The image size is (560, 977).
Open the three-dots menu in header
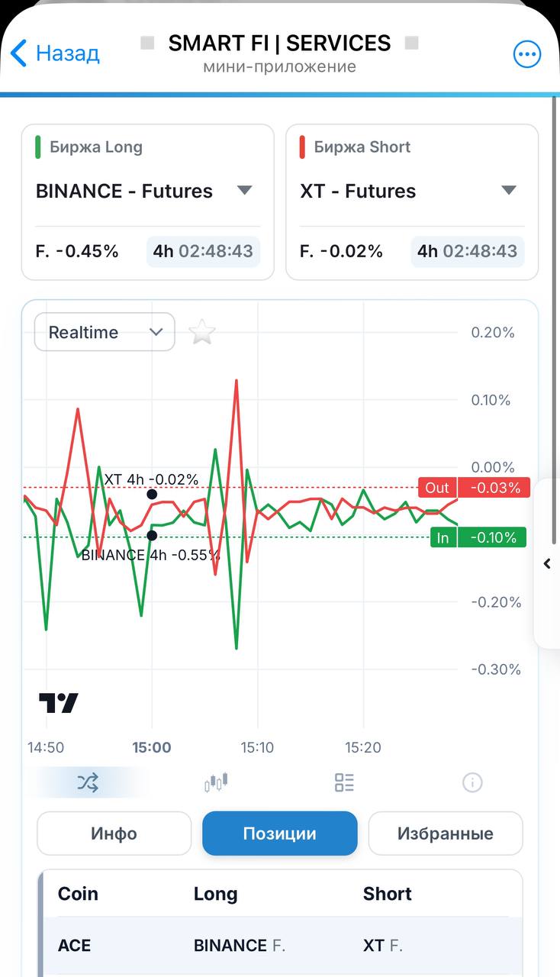[526, 54]
